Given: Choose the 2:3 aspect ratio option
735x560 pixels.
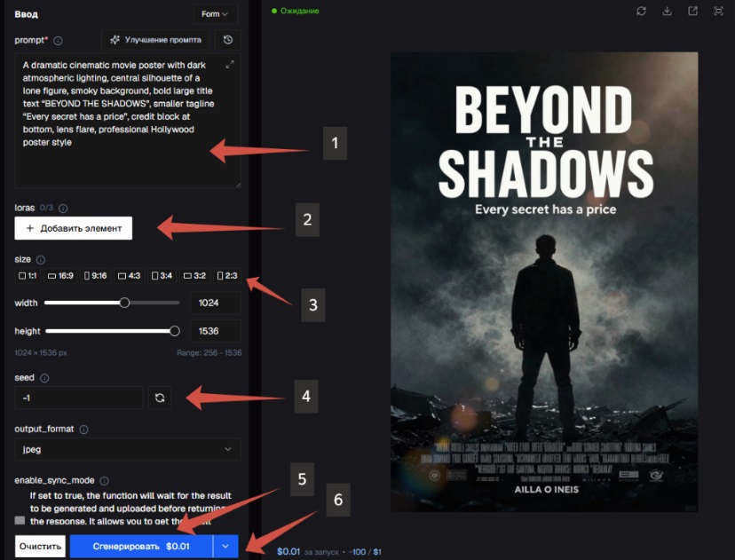Looking at the screenshot, I should pos(227,275).
